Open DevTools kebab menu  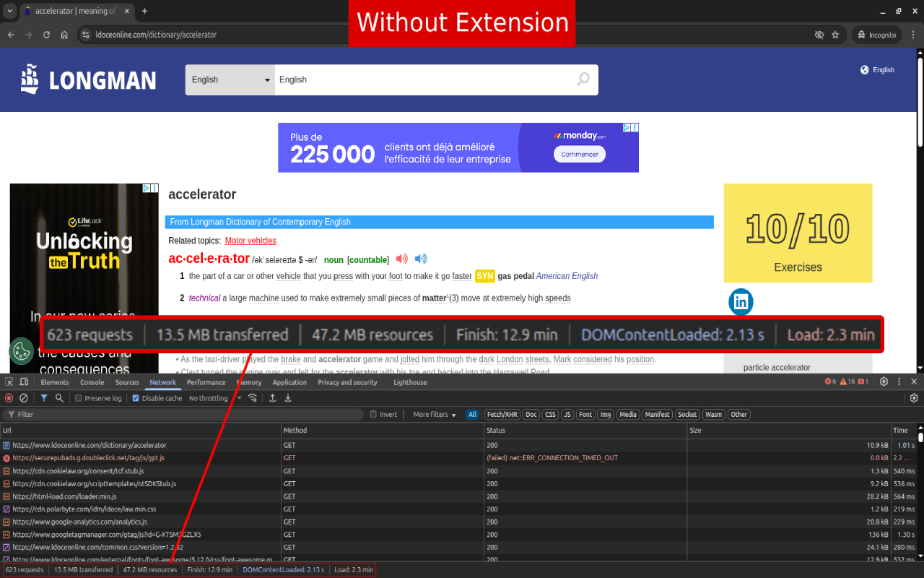click(899, 382)
